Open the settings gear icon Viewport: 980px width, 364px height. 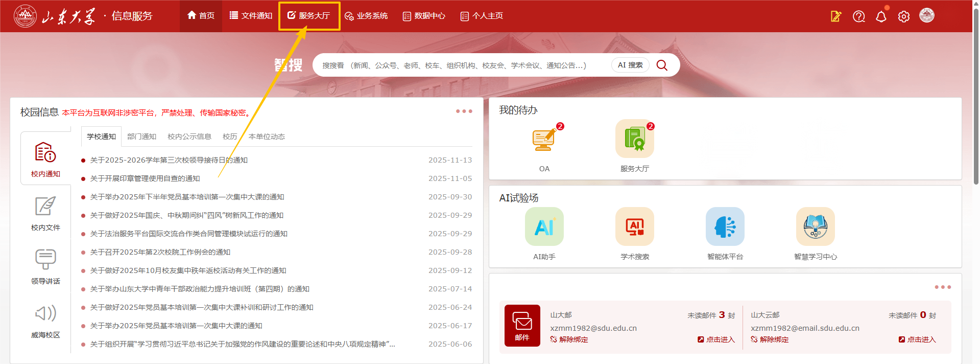(903, 16)
